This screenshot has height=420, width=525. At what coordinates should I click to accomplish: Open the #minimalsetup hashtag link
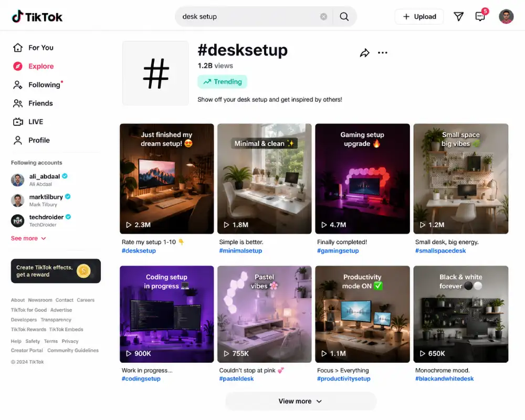coord(240,250)
